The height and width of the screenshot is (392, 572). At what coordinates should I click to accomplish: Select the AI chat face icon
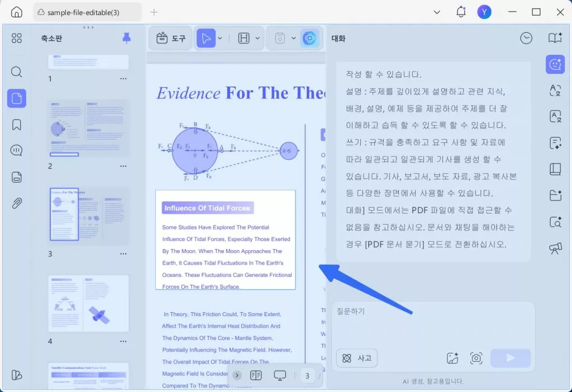coord(555,64)
